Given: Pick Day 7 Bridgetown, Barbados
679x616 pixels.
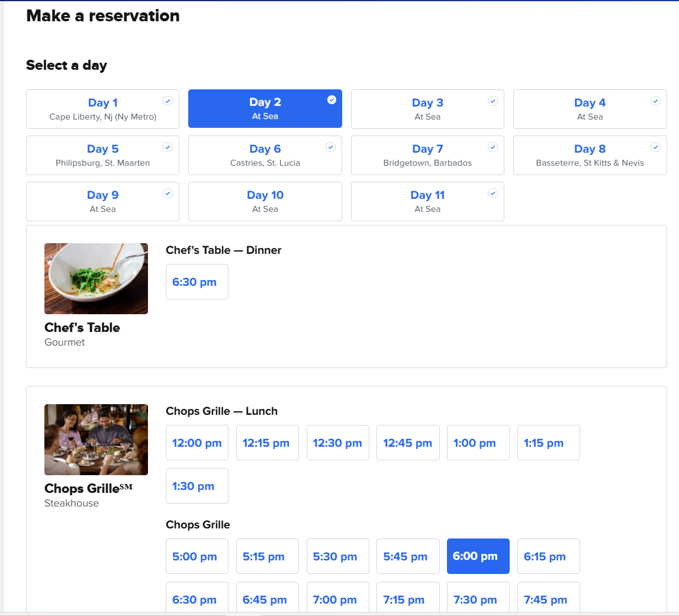Looking at the screenshot, I should 427,155.
